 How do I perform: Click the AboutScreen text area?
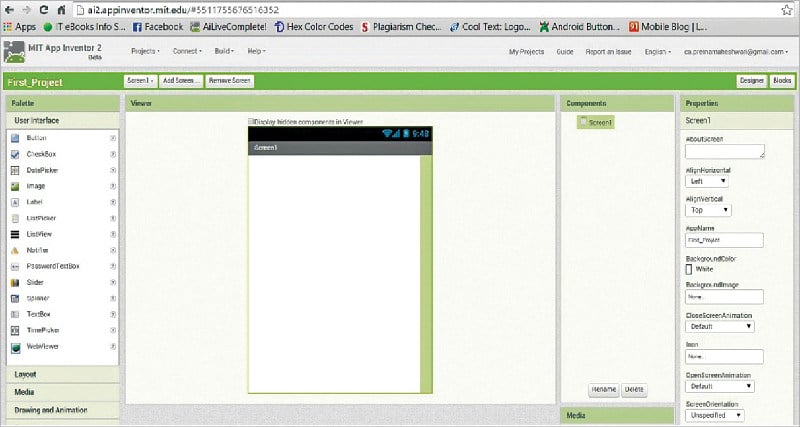pos(725,152)
